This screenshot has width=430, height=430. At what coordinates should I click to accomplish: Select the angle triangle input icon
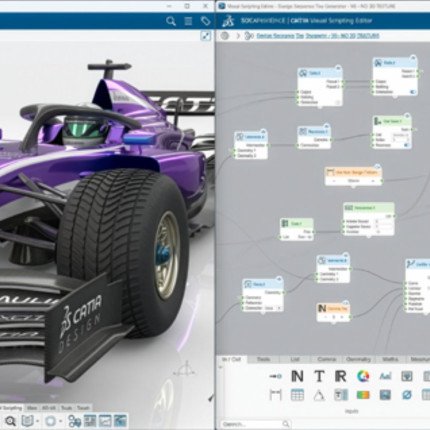pos(319,395)
